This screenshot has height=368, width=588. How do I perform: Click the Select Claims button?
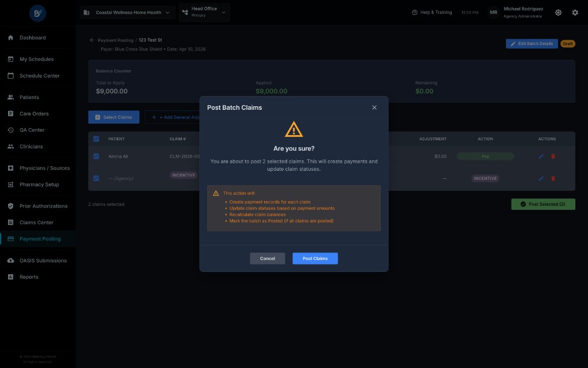point(114,117)
